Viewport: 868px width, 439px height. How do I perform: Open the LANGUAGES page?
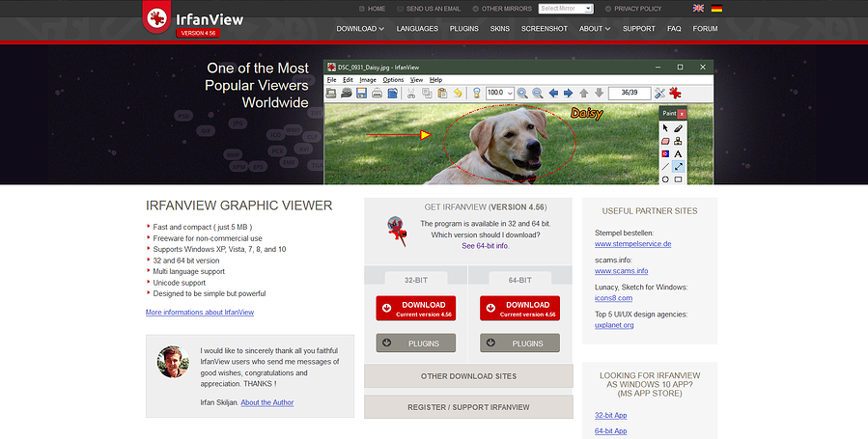[417, 29]
